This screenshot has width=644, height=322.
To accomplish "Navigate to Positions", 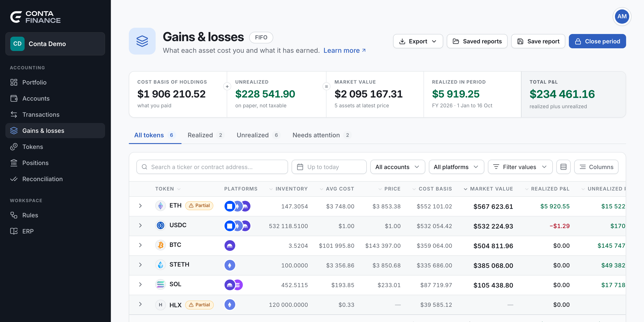I will (55, 163).
